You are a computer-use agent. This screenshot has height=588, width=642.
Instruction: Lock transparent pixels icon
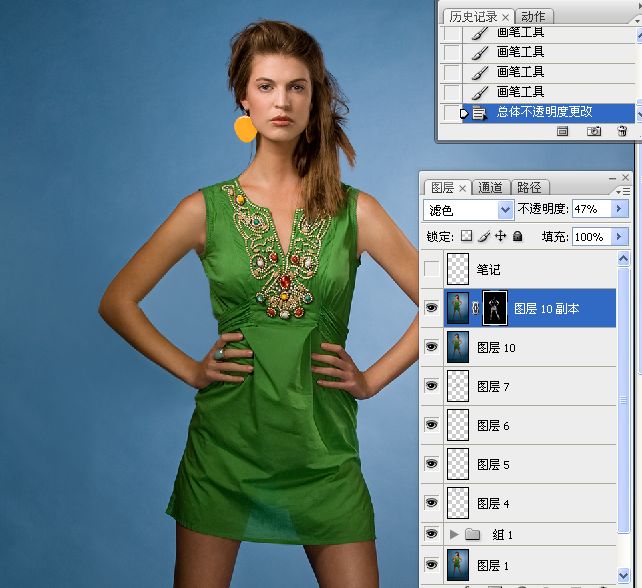coord(466,236)
